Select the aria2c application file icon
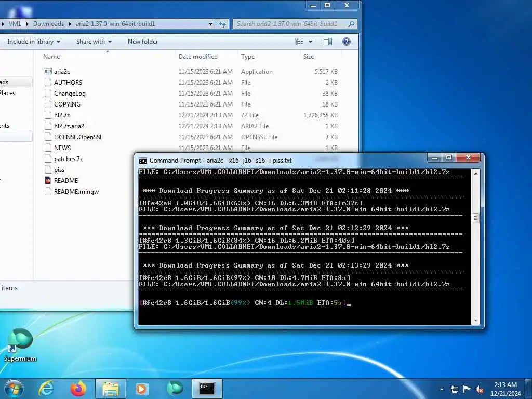The image size is (532, 399). point(47,71)
